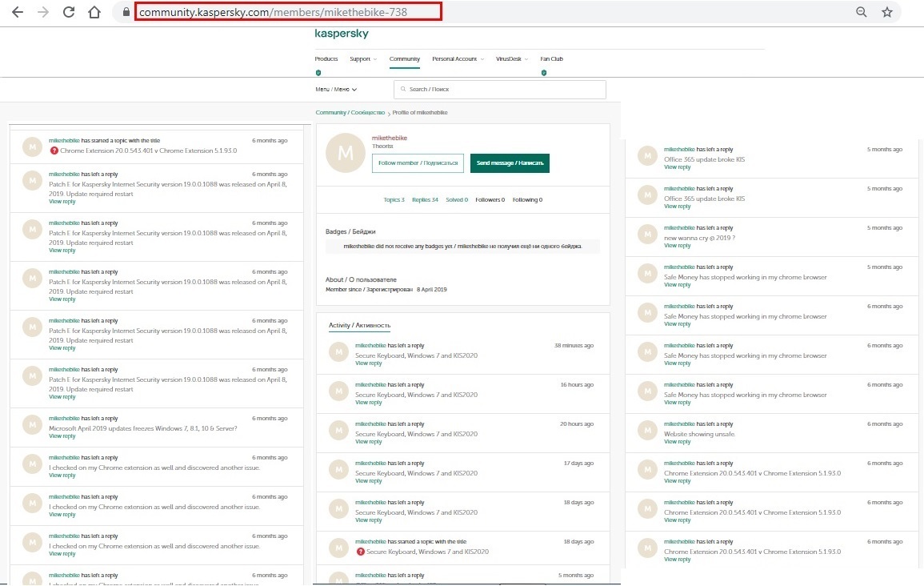The height and width of the screenshot is (586, 924).
Task: Click View reply on the 38 minutes ago entry
Action: coord(368,363)
